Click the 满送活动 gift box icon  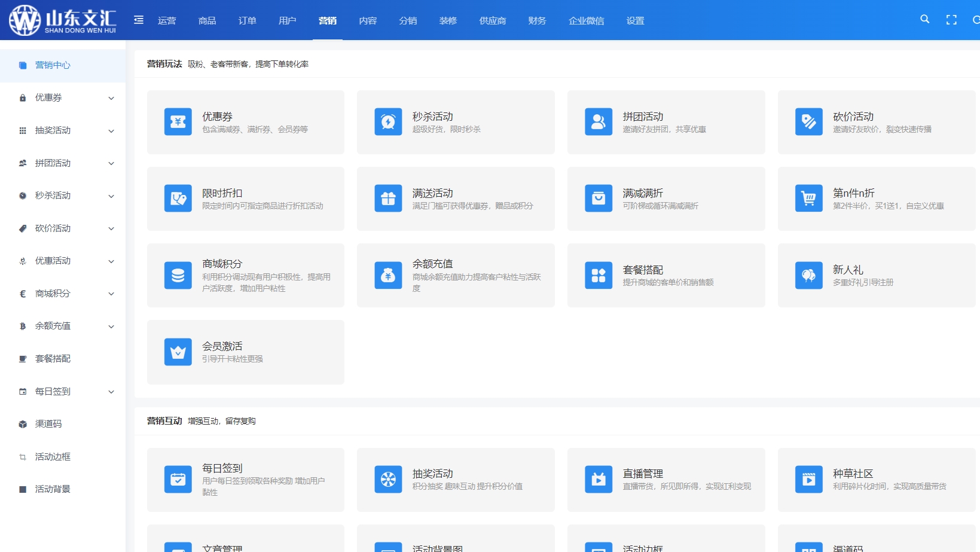pos(388,199)
